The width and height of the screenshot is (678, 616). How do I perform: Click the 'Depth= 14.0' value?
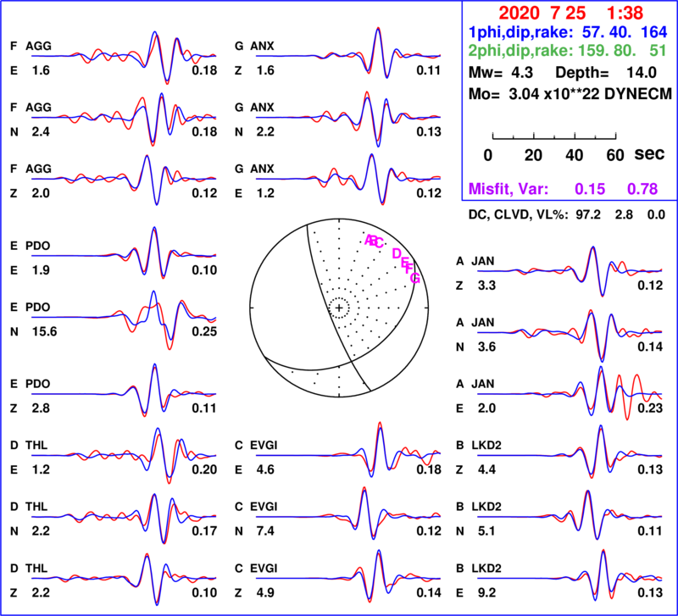tap(606, 73)
